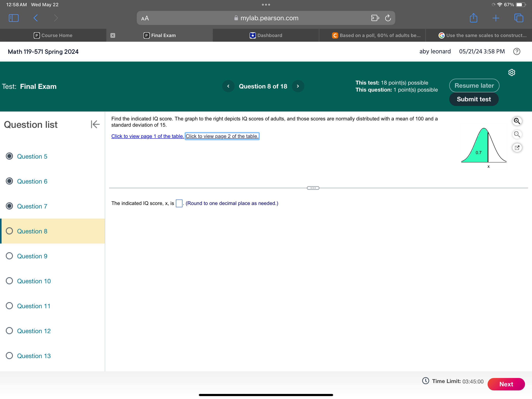
Task: Click the IQ score answer box
Action: tap(179, 203)
